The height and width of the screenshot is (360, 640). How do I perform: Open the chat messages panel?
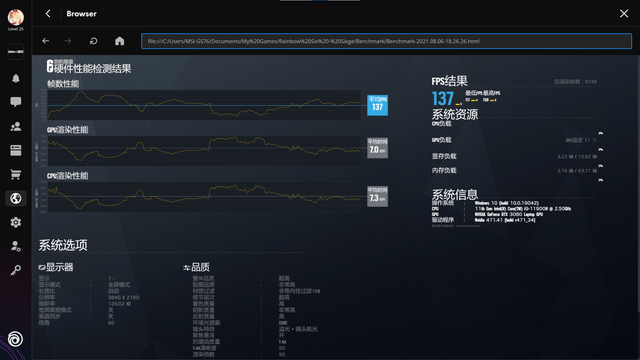tap(16, 102)
